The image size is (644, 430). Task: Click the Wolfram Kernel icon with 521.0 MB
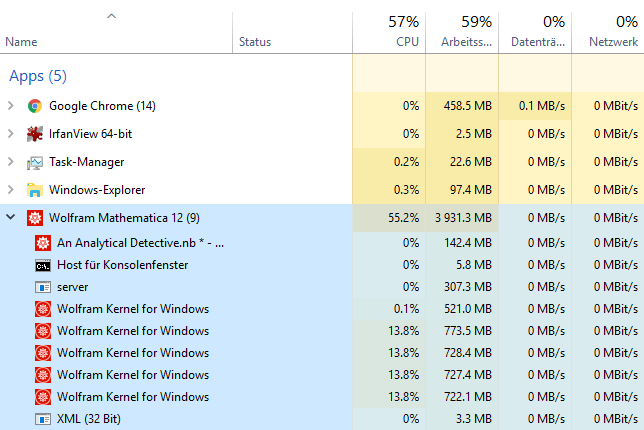(x=43, y=309)
